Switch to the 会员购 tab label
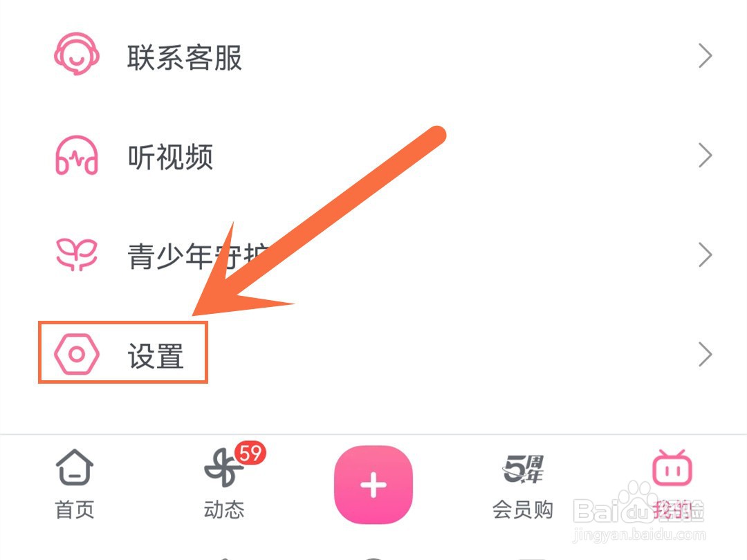Viewport: 747px width, 560px height. (x=523, y=510)
